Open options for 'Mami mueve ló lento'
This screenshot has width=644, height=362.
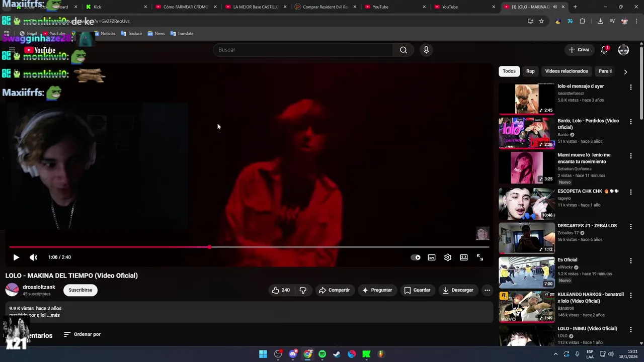click(630, 156)
